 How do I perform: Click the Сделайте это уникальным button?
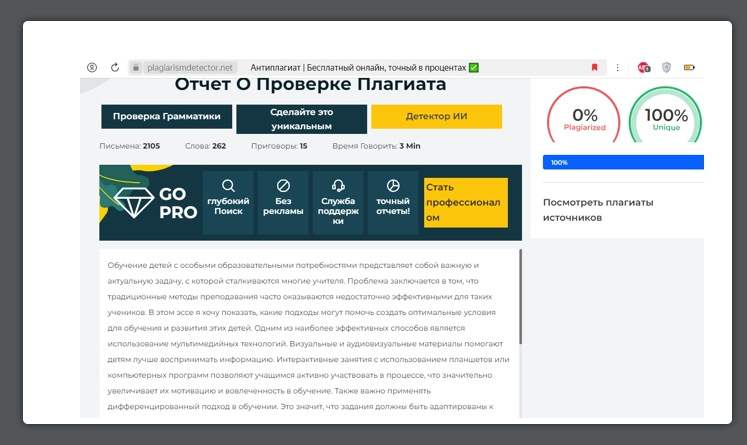[x=302, y=119]
